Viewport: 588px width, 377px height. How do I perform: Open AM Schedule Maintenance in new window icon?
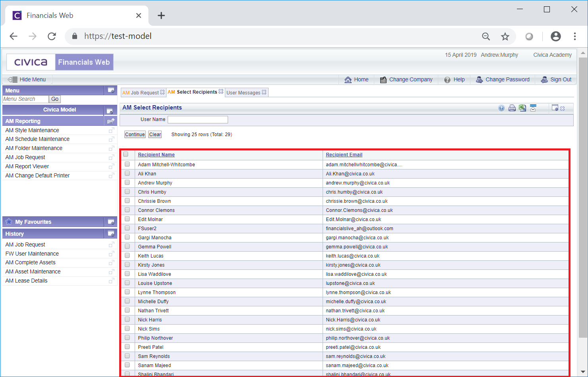click(x=112, y=139)
